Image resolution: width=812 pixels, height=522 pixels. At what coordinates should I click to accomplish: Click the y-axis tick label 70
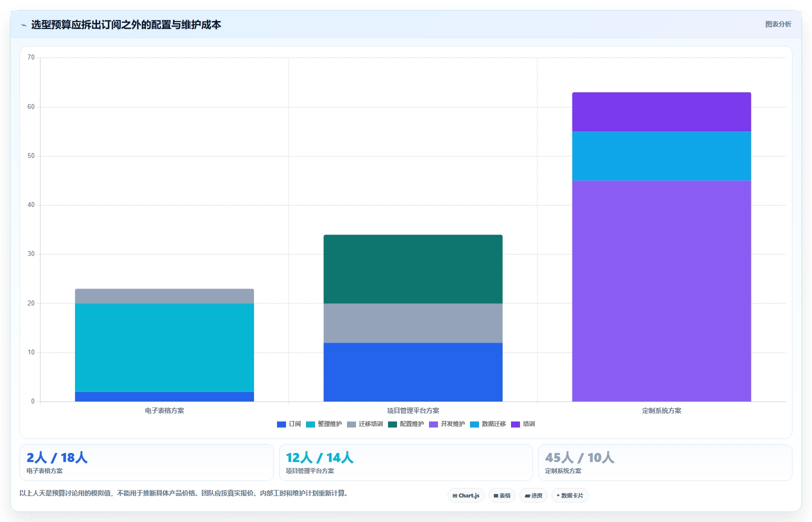[31, 57]
